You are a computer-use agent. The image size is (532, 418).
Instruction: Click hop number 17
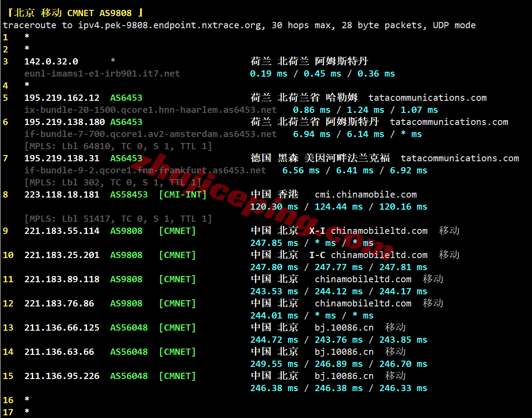pos(8,412)
